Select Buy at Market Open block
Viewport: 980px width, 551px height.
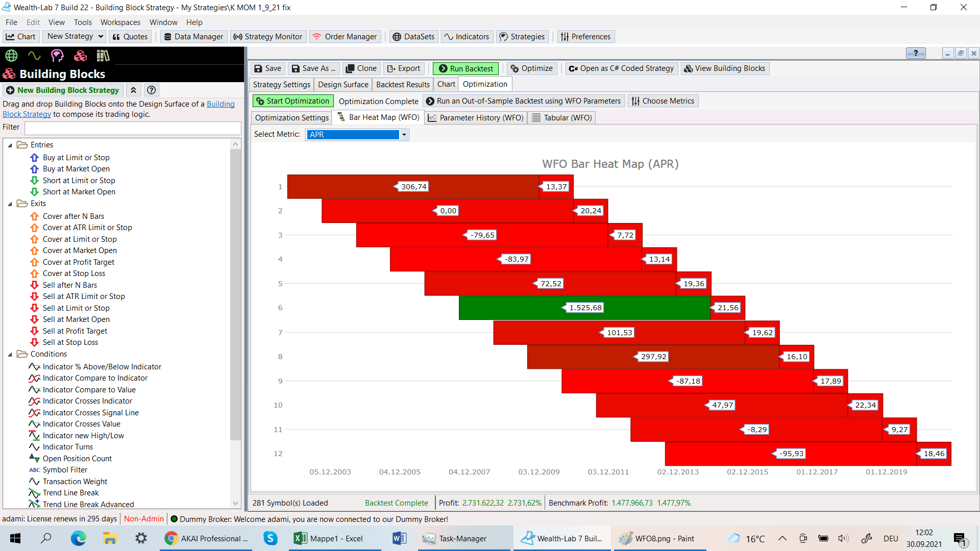point(76,169)
